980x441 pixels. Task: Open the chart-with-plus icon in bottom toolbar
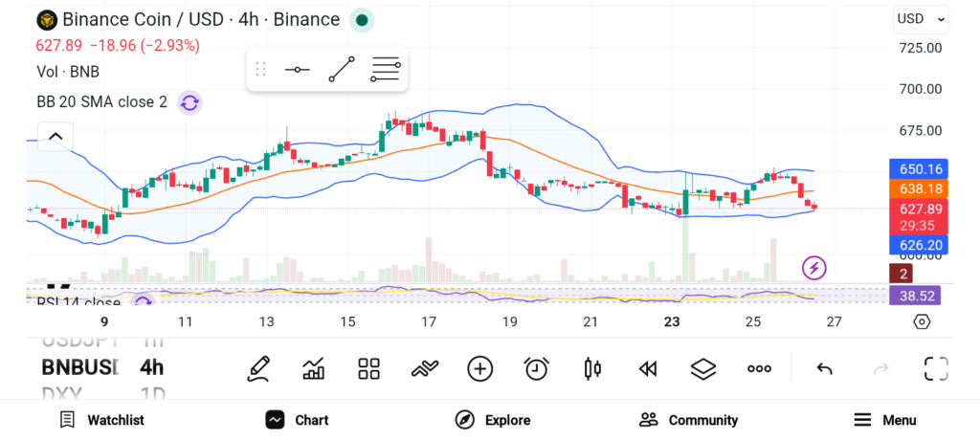coord(313,368)
